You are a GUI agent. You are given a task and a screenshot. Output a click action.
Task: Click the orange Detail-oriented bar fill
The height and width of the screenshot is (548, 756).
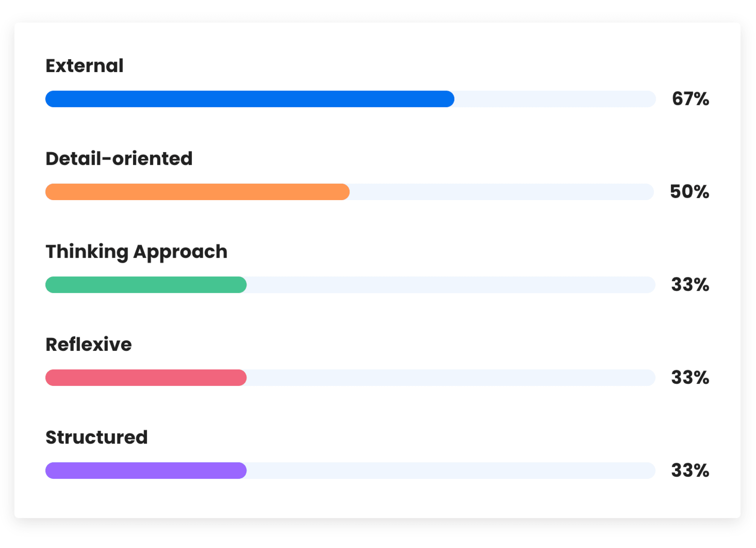(x=197, y=192)
